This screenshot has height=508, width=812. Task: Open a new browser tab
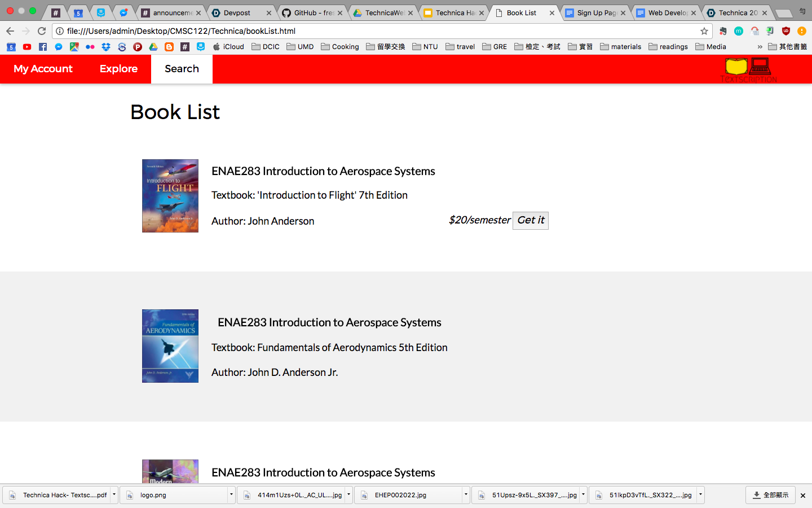[x=784, y=13]
